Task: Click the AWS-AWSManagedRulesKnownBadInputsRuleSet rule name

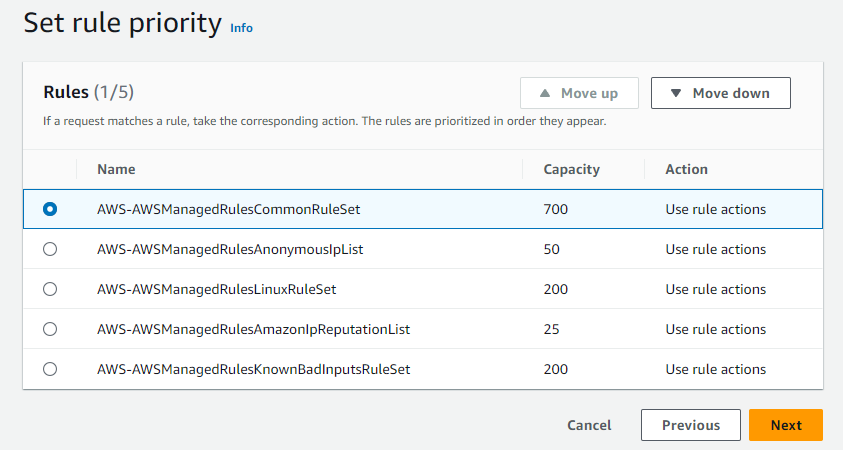Action: click(x=253, y=369)
